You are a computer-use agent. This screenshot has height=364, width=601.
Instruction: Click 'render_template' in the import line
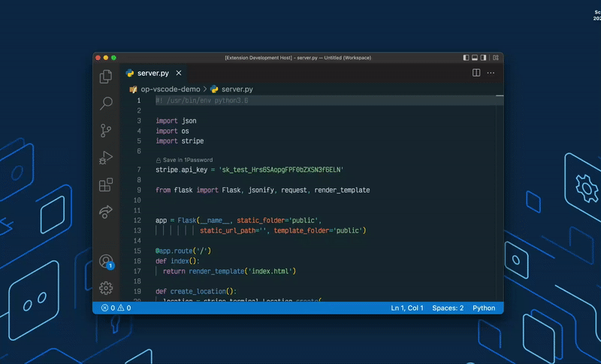pyautogui.click(x=342, y=190)
